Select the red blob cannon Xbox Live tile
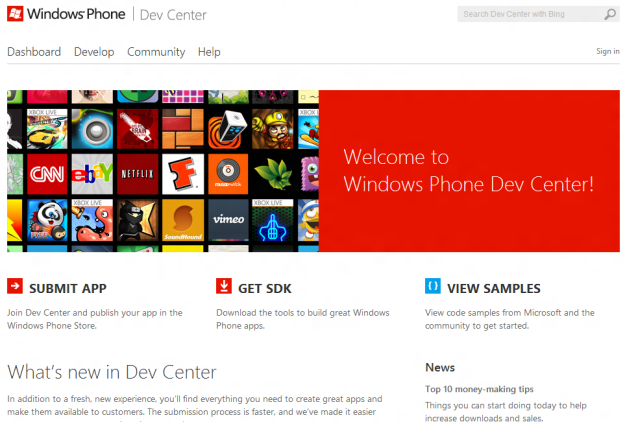 [x=92, y=220]
